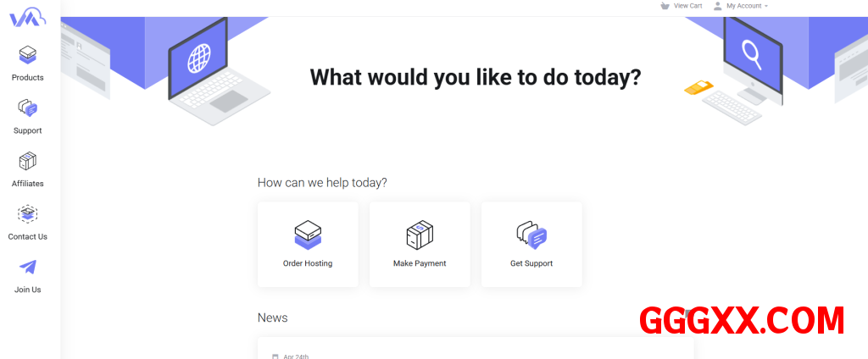Click the cloud logo in the sidebar
The height and width of the screenshot is (359, 868).
pos(28,17)
